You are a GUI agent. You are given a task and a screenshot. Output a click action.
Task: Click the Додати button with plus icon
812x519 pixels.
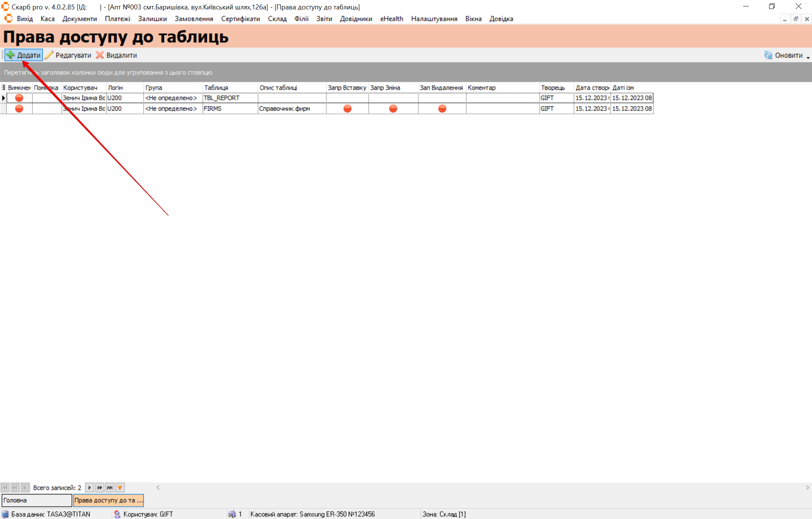pos(24,55)
